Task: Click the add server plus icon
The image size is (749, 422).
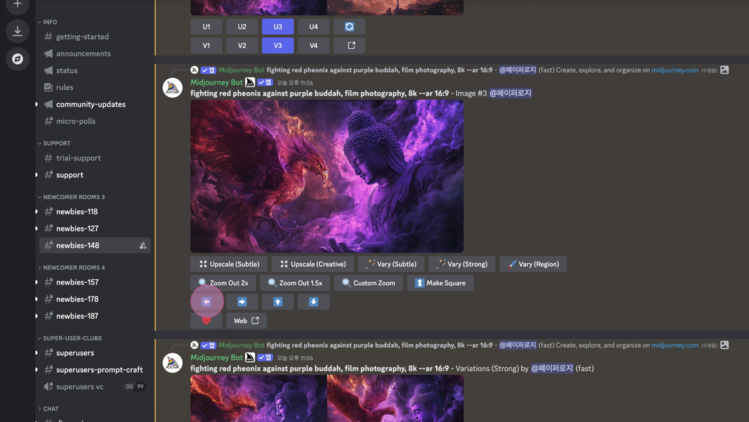Action: point(18,4)
